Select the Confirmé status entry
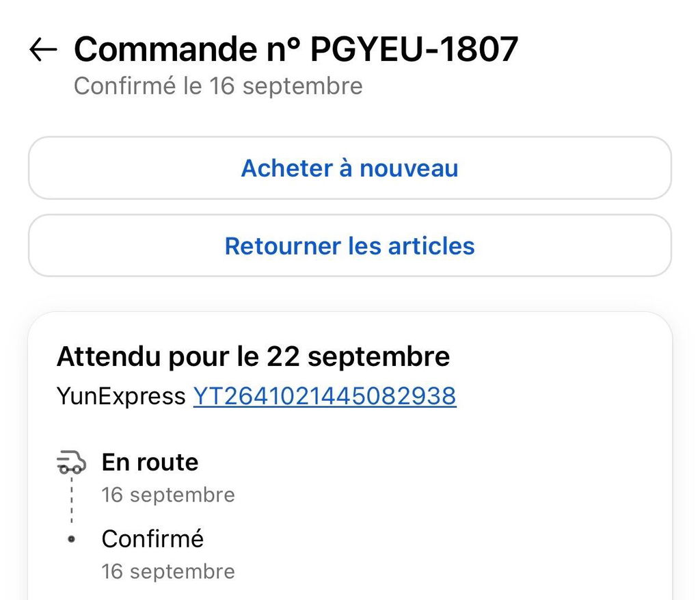 click(x=152, y=538)
